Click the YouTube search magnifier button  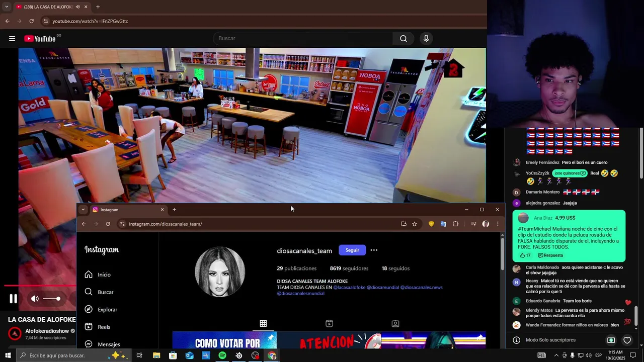click(404, 39)
